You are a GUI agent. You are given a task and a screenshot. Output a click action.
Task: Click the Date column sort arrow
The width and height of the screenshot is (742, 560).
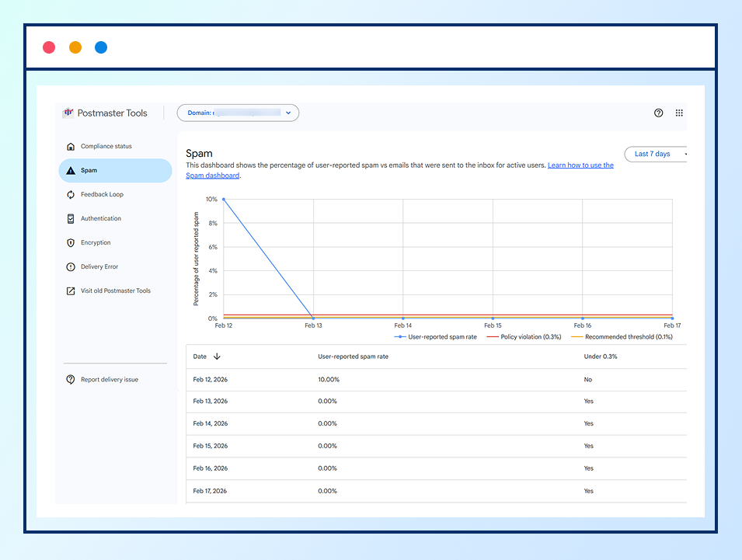pos(215,357)
